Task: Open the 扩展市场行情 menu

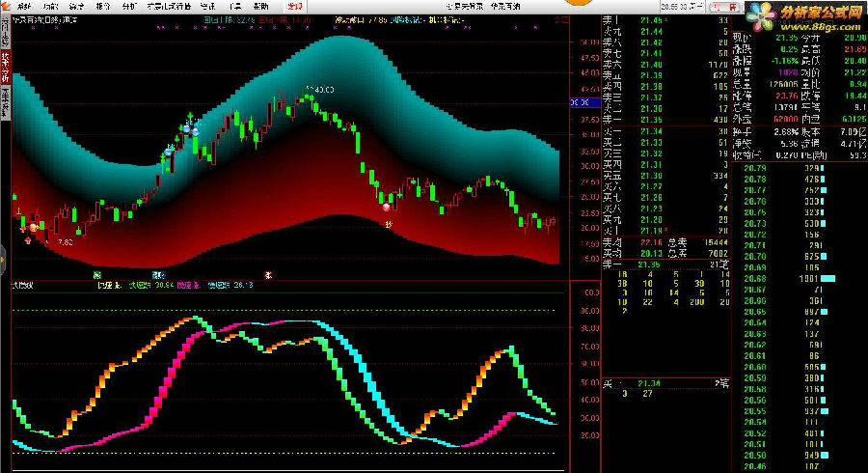Action: tap(169, 7)
